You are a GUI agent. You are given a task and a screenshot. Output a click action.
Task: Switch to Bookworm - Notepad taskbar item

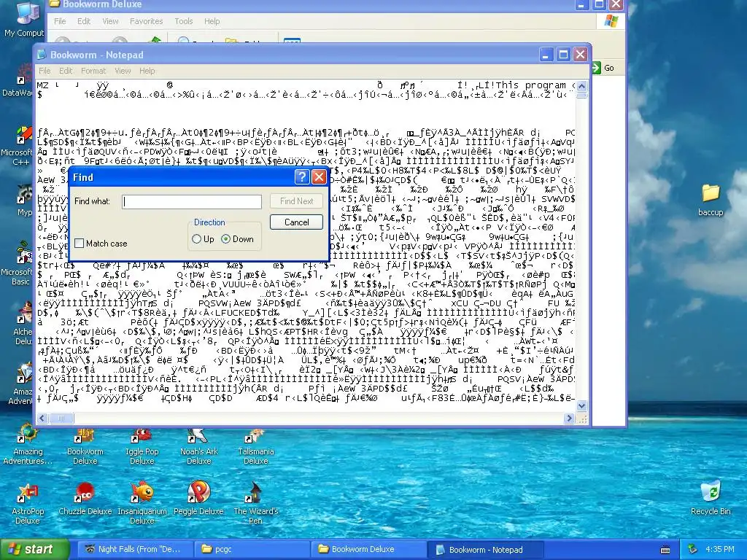click(485, 550)
